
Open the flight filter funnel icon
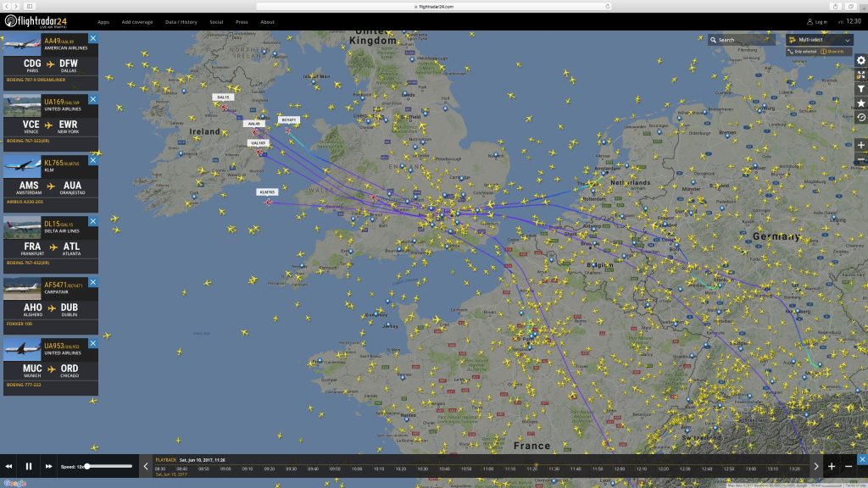point(861,89)
